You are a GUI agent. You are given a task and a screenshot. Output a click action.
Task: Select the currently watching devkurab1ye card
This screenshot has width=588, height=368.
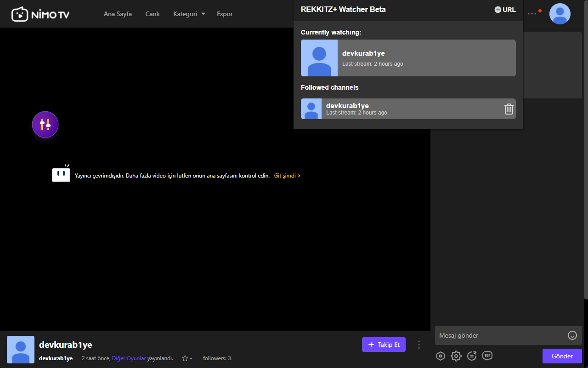408,58
